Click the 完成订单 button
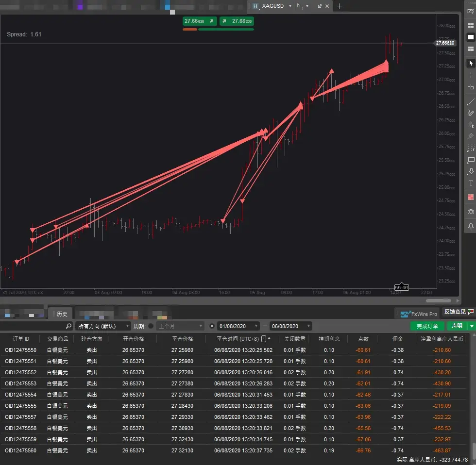This screenshot has height=465, width=476. 427,326
